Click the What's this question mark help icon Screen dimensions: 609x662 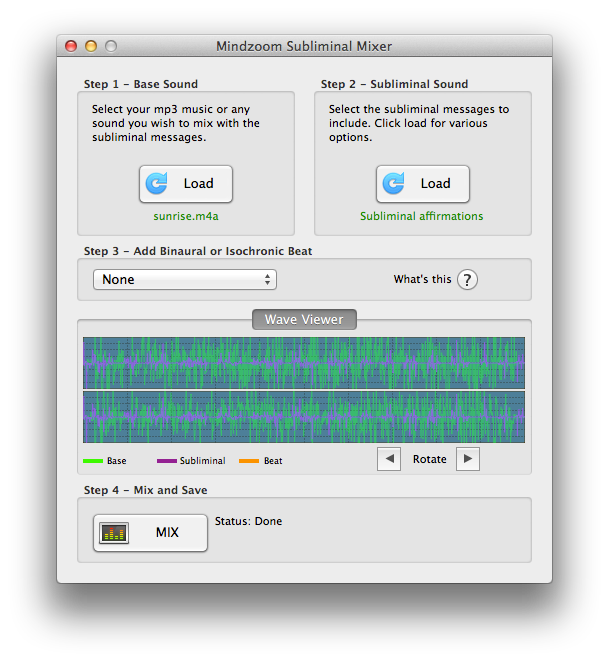click(x=467, y=280)
